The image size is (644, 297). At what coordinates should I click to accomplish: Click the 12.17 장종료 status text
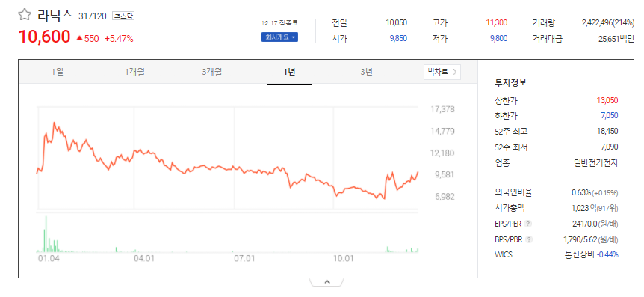[279, 23]
